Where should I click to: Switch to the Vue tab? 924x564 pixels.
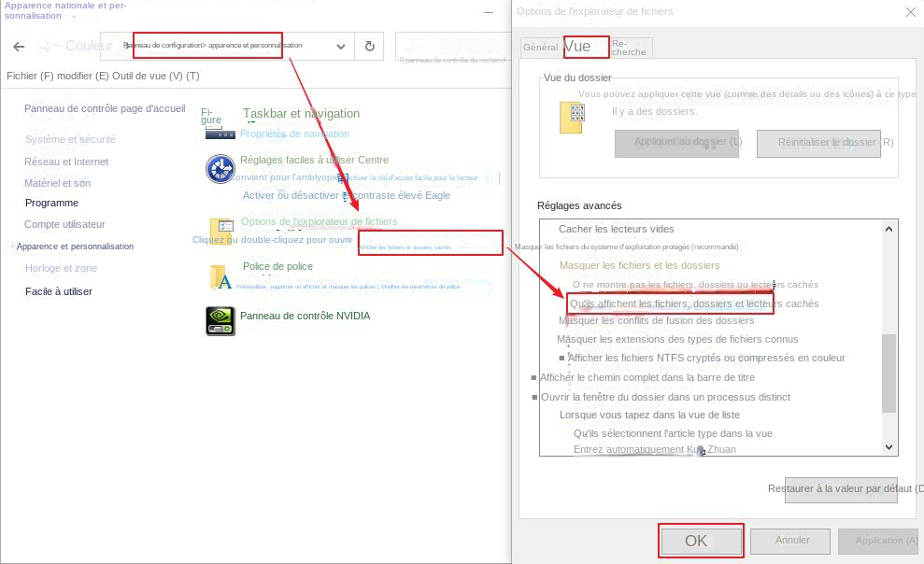pos(578,47)
